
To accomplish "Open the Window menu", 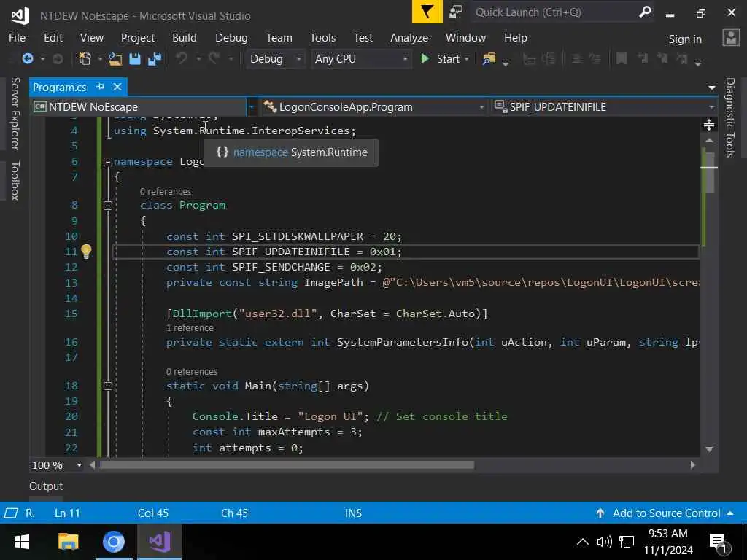I will point(465,38).
